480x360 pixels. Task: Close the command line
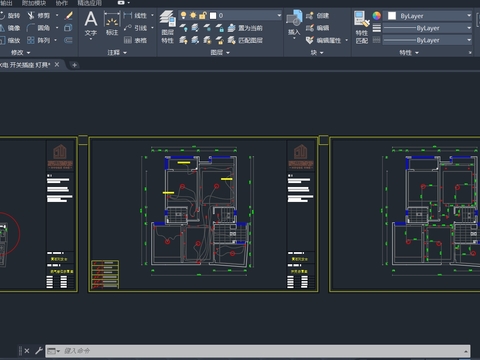(x=27, y=351)
